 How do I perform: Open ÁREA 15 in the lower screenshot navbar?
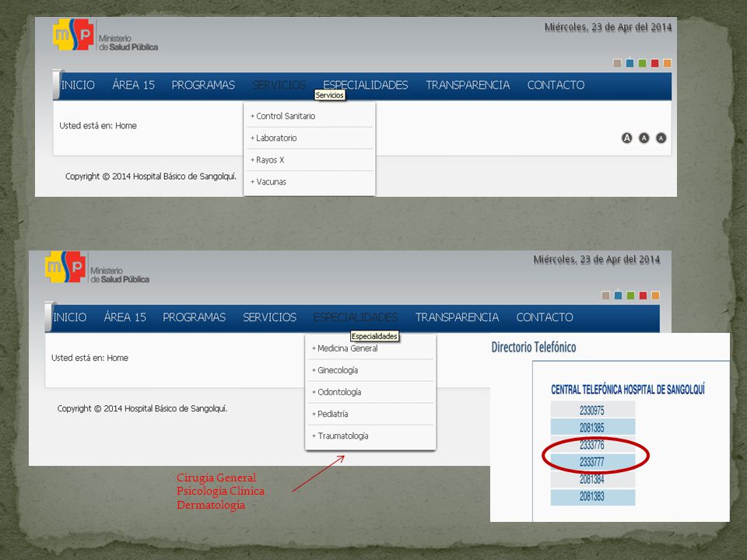(x=124, y=317)
